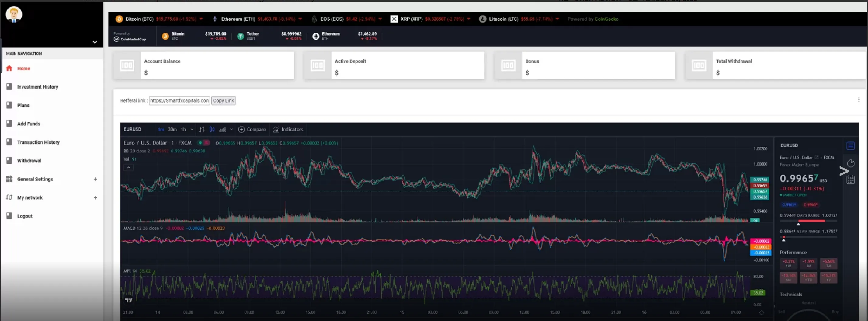Click the Bitcoin BTC icon in the CoinMarketCap widget
Viewport: 868px width, 321px height.
point(165,36)
